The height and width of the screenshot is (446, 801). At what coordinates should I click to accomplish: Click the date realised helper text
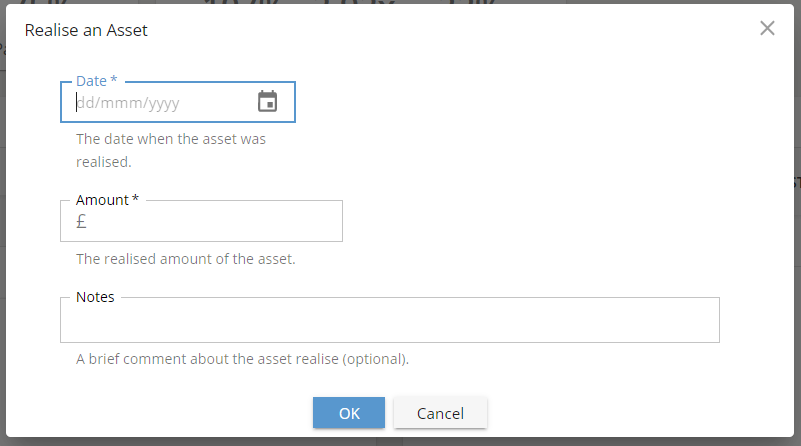(171, 150)
